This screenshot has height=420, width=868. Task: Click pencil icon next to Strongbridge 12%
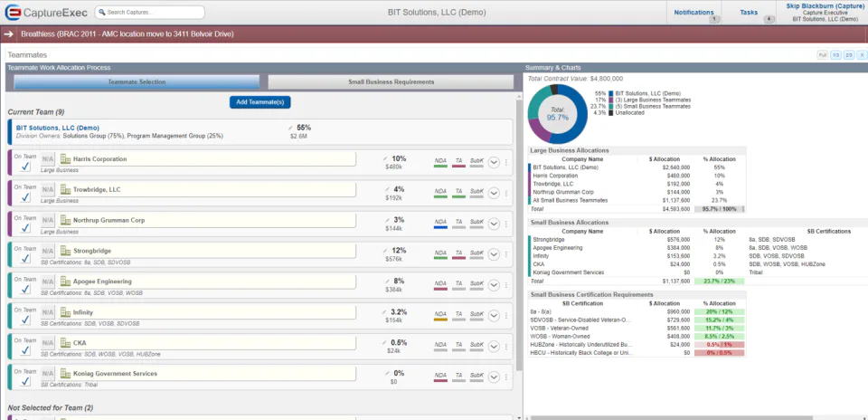(386, 251)
